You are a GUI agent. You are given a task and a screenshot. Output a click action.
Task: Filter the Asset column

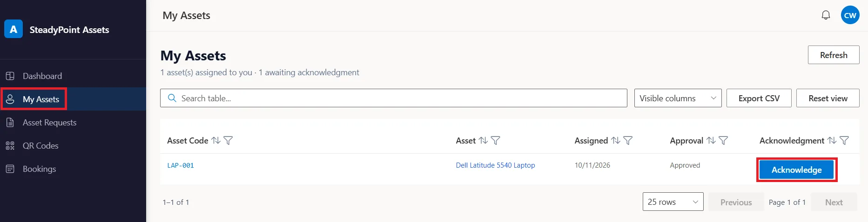(495, 140)
